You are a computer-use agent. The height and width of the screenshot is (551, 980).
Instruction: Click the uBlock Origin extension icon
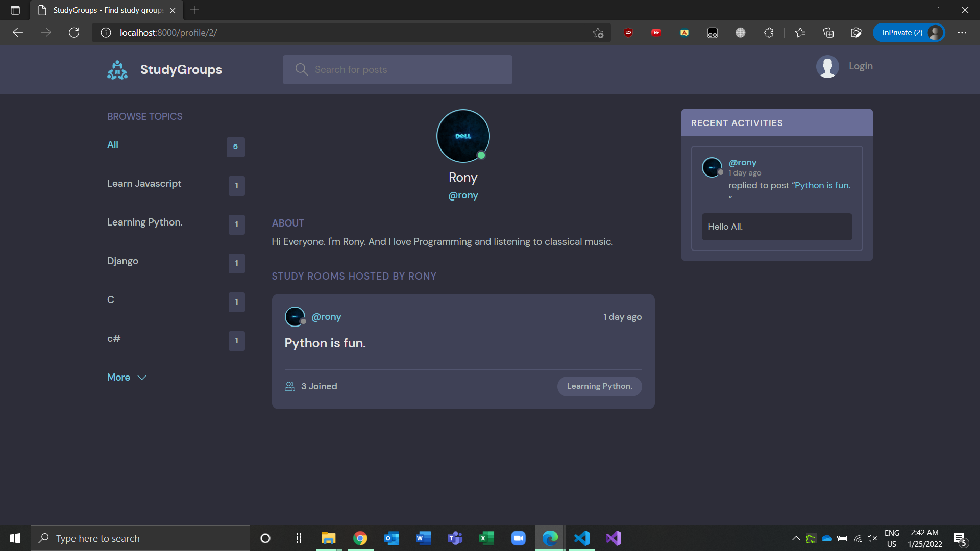tap(628, 33)
